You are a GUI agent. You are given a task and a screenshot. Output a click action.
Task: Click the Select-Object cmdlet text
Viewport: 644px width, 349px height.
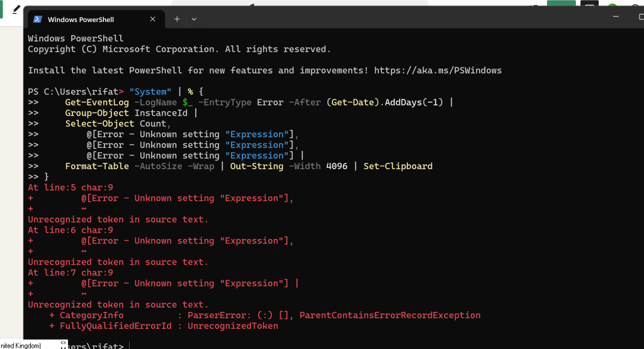100,123
